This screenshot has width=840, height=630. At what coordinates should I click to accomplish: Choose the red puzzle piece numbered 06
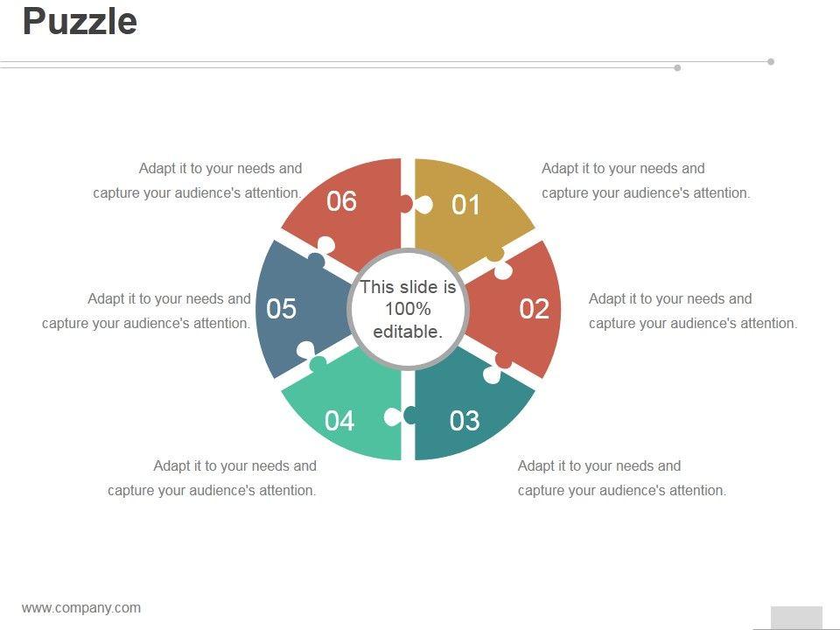(346, 206)
